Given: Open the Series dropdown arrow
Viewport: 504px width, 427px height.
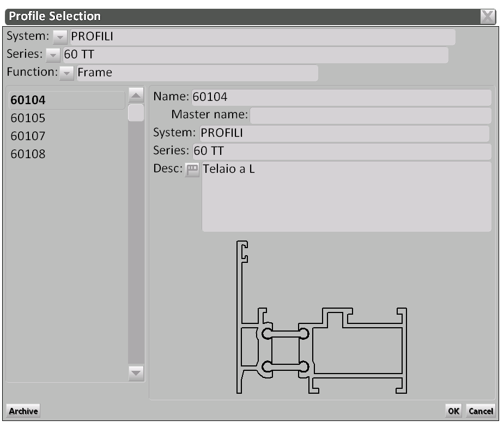Looking at the screenshot, I should [x=53, y=55].
